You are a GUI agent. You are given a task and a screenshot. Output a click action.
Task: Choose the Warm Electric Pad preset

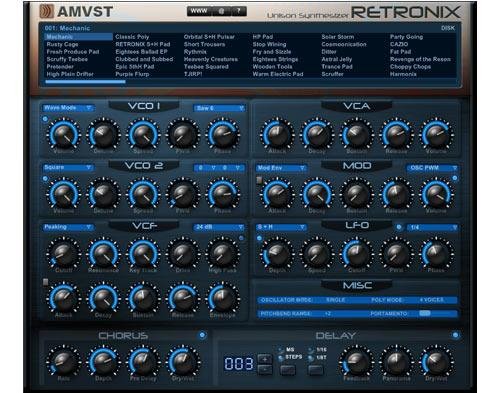pyautogui.click(x=278, y=74)
